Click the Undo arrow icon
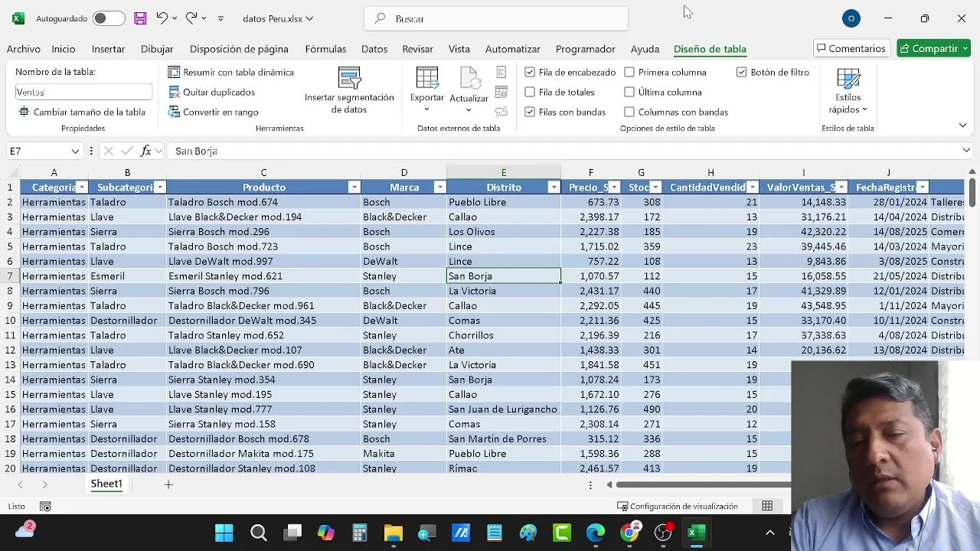This screenshot has height=551, width=980. pyautogui.click(x=162, y=18)
